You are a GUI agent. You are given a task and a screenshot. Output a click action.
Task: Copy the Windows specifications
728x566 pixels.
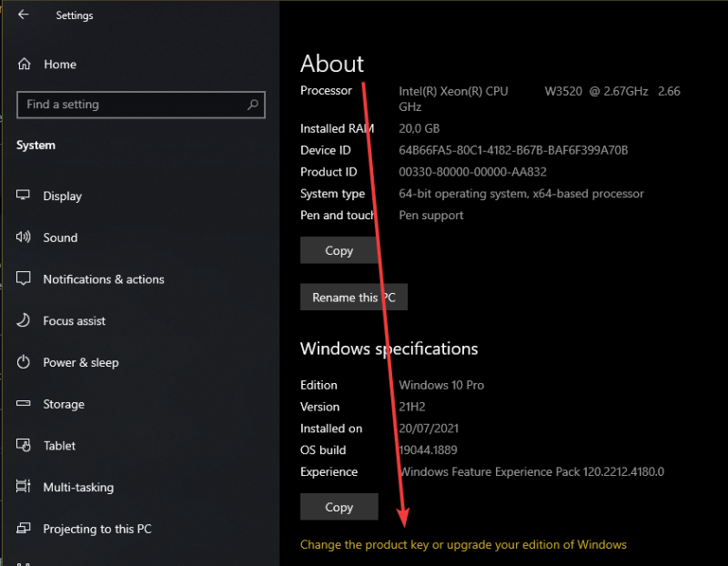(339, 507)
